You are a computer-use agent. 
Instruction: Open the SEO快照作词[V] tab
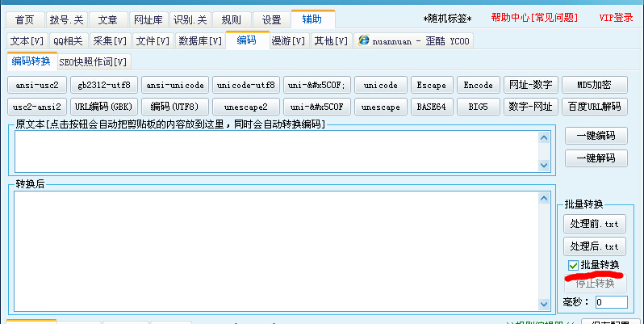click(x=94, y=62)
